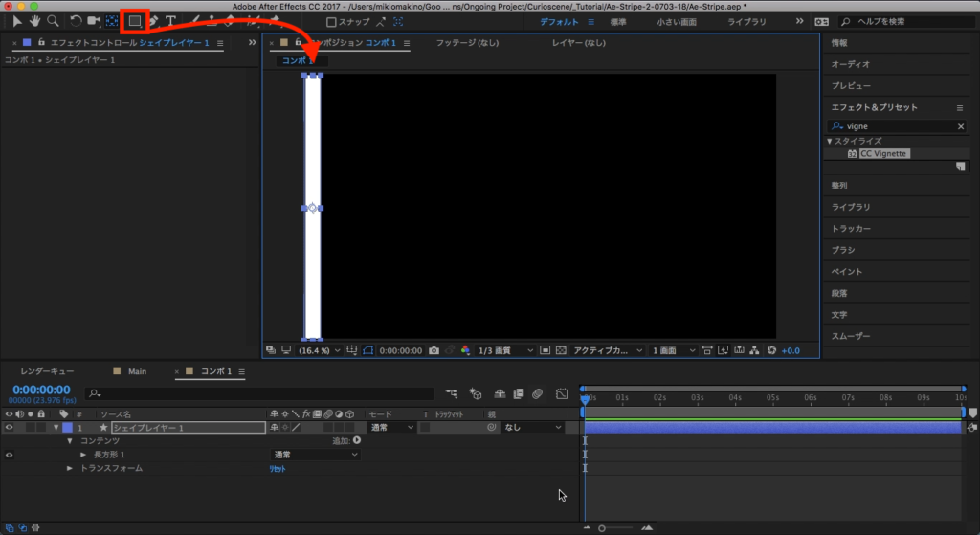Click the ヘルプを検索 help search field
This screenshot has height=535, width=980.
pyautogui.click(x=904, y=21)
